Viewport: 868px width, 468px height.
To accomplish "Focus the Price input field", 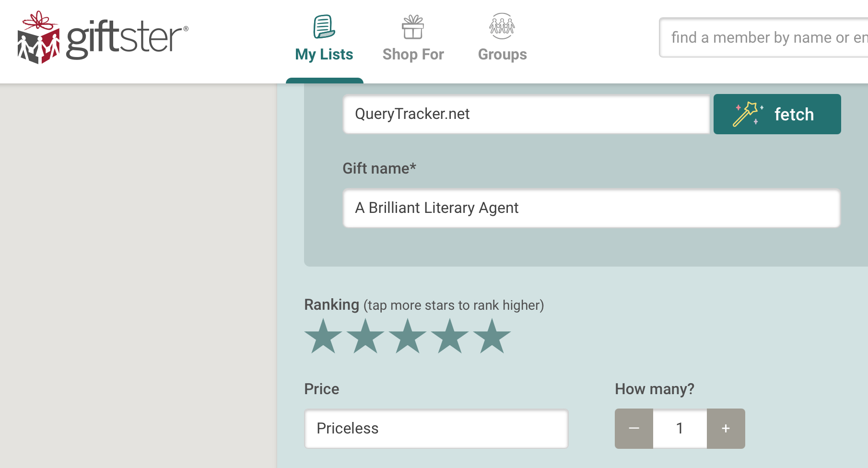I will tap(436, 428).
